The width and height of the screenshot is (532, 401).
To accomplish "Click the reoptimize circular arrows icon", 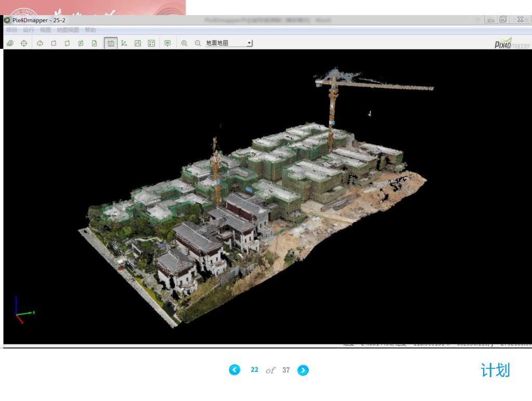I will [x=67, y=43].
